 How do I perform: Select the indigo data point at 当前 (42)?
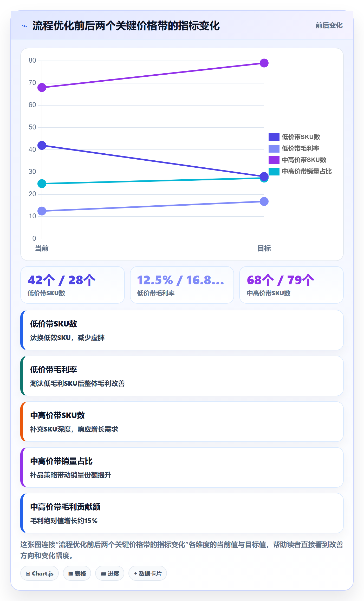click(x=42, y=145)
